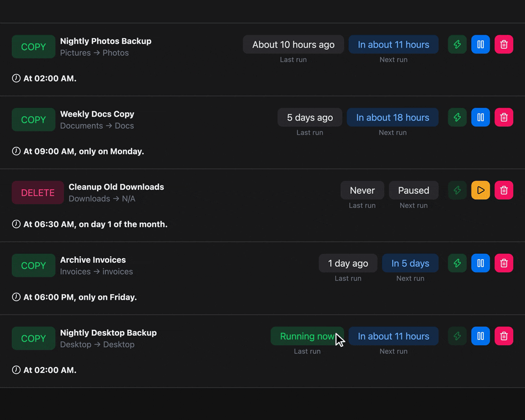Click 'At 06:30 AM, on day 1' schedule
This screenshot has height=420, width=525.
(95, 224)
